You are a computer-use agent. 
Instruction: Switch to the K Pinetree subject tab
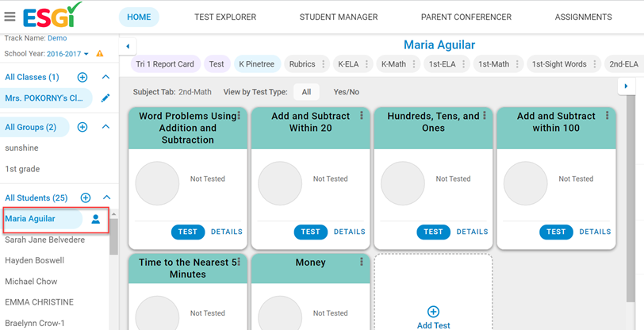pos(257,64)
